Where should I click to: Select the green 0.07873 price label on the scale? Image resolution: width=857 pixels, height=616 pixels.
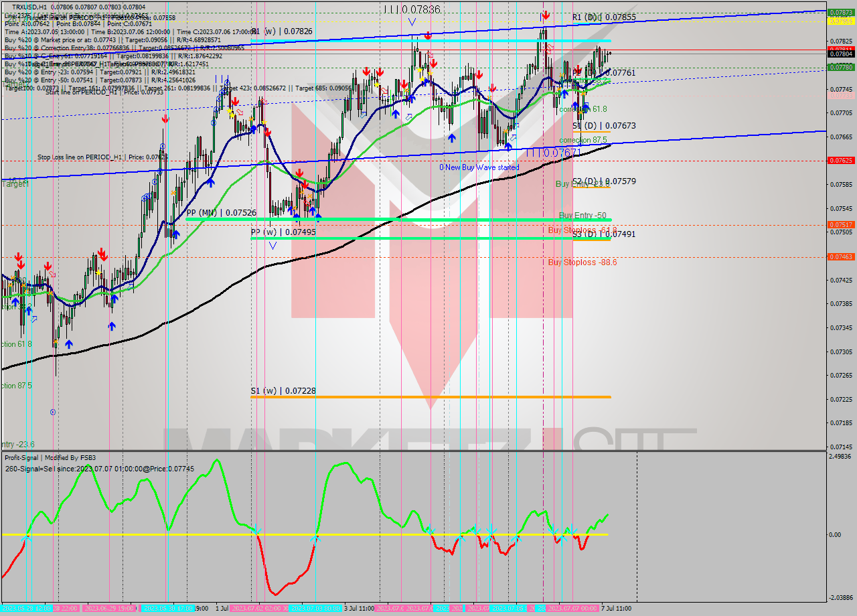(841, 13)
